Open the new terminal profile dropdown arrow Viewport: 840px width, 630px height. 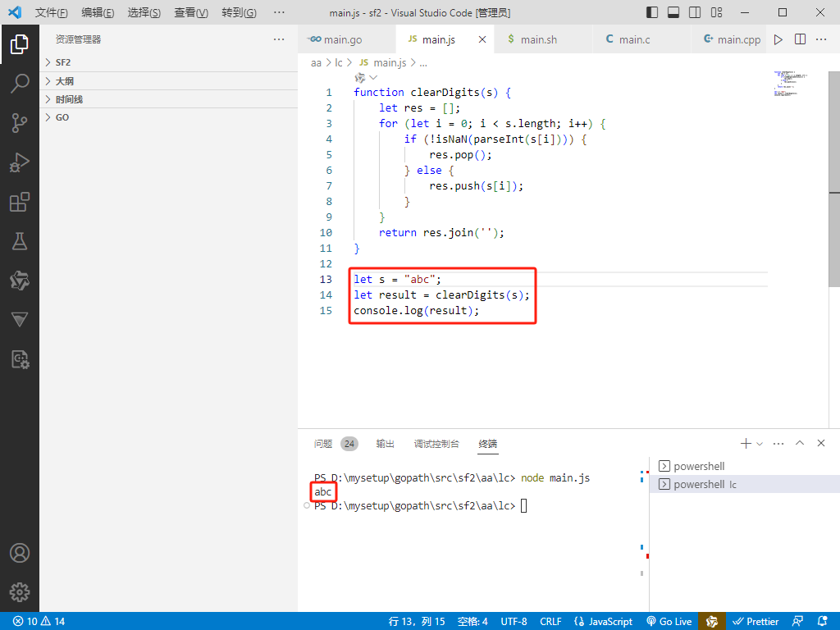[x=760, y=444]
